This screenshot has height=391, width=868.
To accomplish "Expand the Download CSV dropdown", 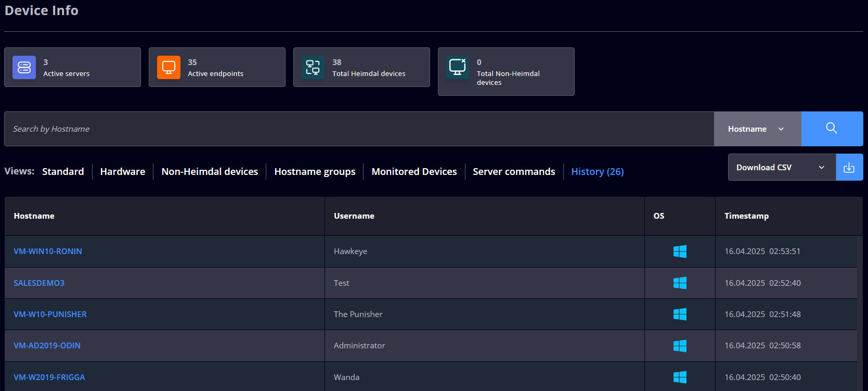I will click(x=782, y=167).
